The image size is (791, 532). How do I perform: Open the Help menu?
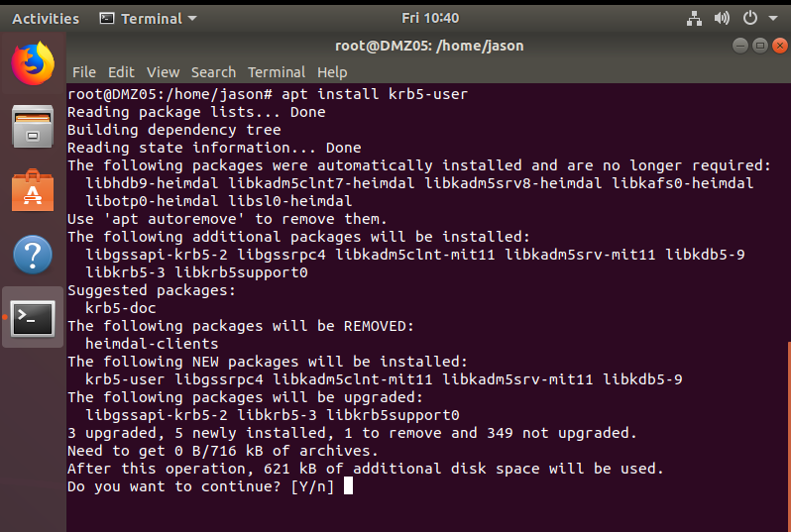332,72
